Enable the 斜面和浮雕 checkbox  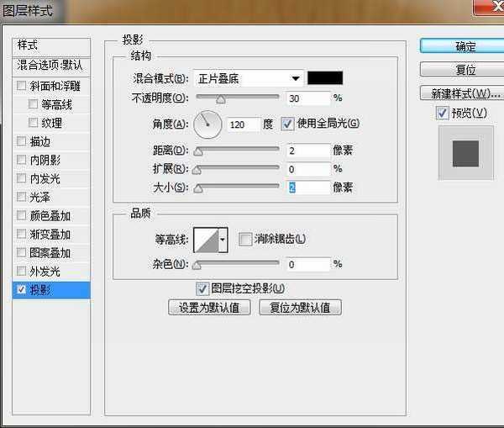pyautogui.click(x=22, y=86)
